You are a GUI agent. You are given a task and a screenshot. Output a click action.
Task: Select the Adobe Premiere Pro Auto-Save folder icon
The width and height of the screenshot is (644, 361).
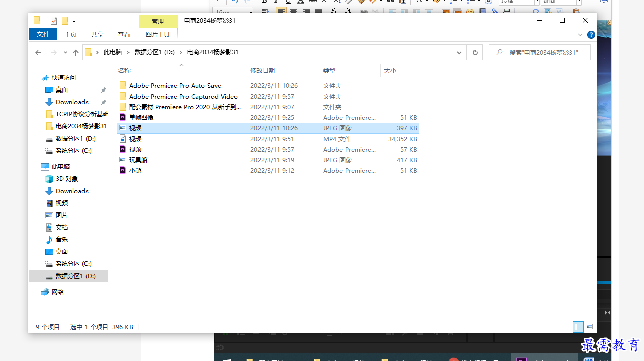tap(123, 86)
